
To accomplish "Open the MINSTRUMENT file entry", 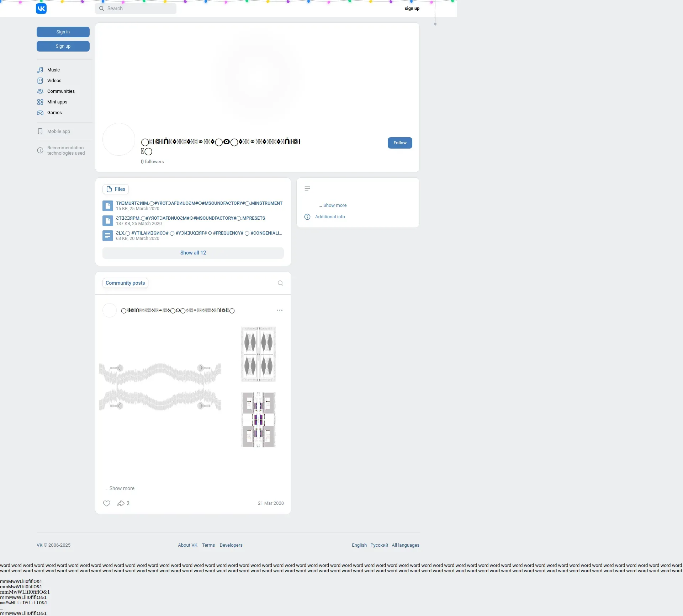I will [199, 203].
